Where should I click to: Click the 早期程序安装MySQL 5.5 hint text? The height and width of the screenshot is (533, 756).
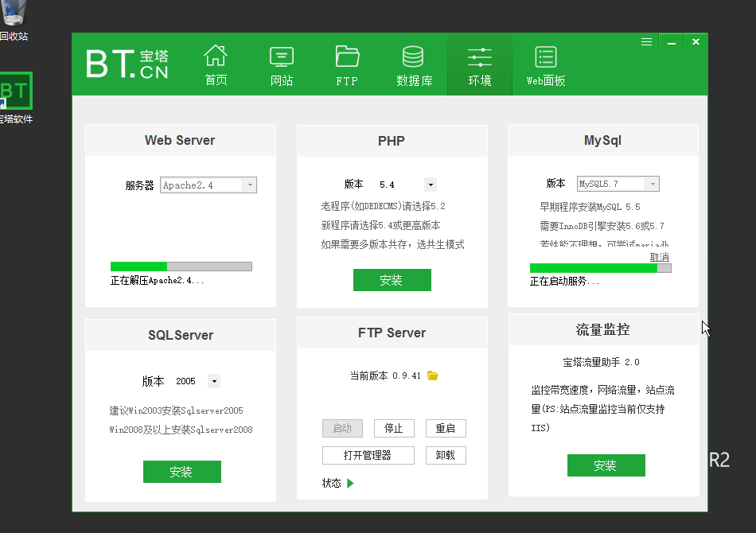pos(590,207)
